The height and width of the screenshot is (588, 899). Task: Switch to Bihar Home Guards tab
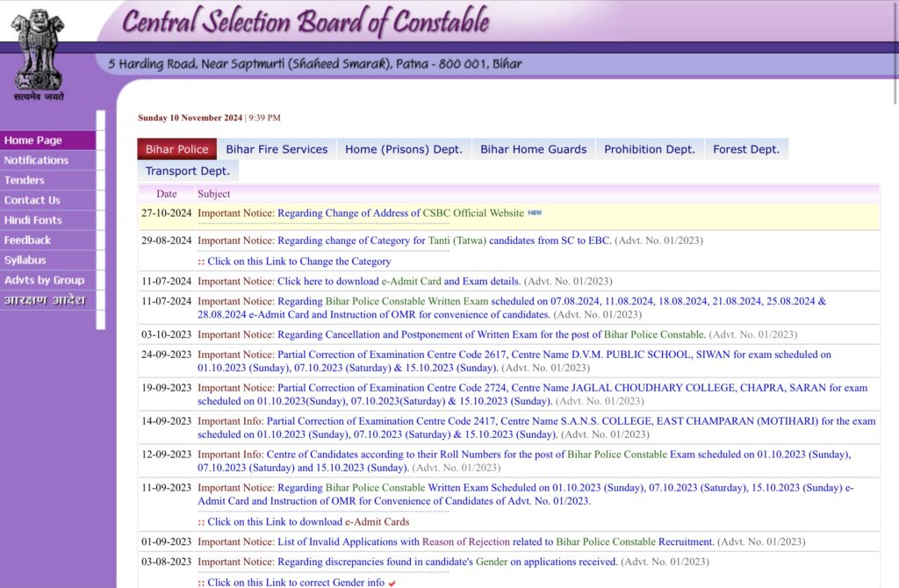(x=533, y=149)
